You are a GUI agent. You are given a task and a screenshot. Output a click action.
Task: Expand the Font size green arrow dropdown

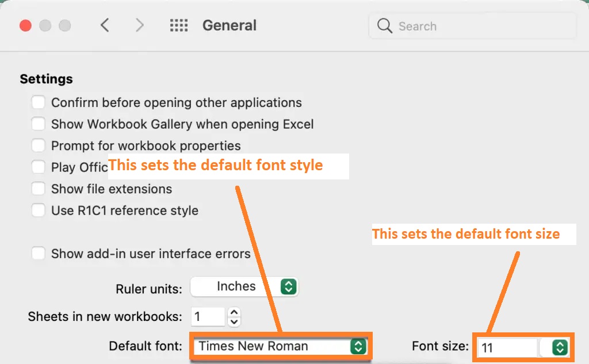tap(560, 347)
